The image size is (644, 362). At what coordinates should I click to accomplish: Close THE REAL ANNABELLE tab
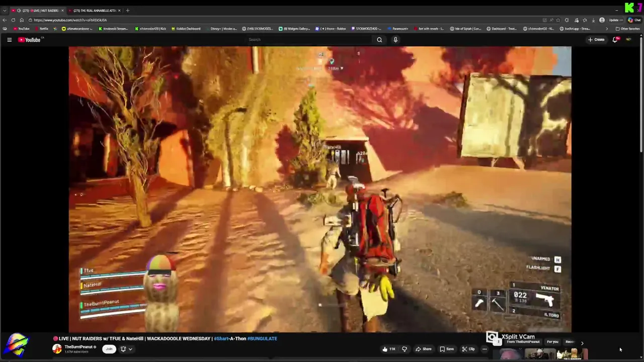tap(119, 11)
